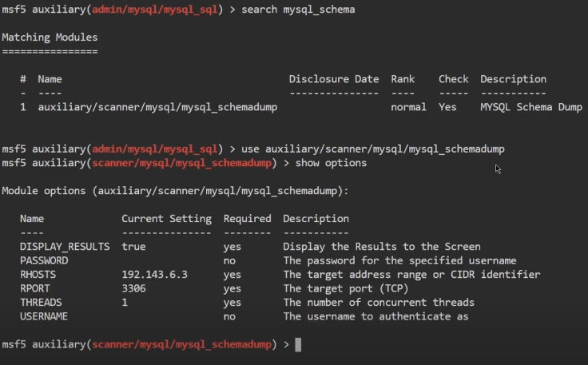The height and width of the screenshot is (365, 588).
Task: Click the USERNAME option name
Action: tap(44, 316)
